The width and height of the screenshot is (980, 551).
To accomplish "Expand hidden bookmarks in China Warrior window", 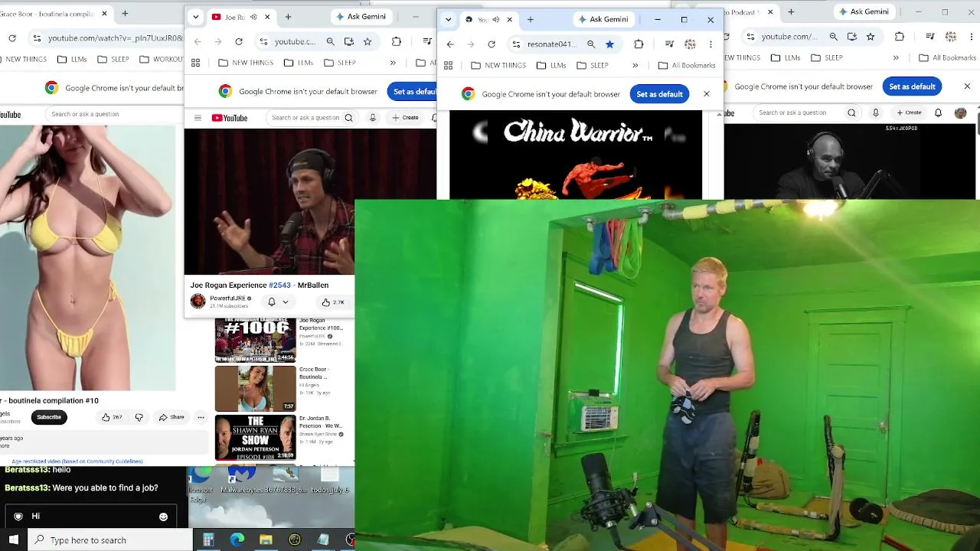I will point(635,65).
